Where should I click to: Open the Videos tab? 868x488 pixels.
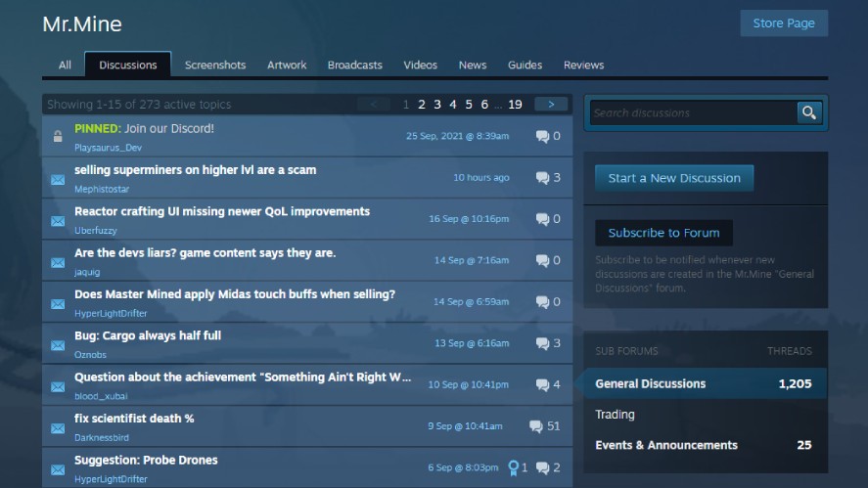point(420,65)
